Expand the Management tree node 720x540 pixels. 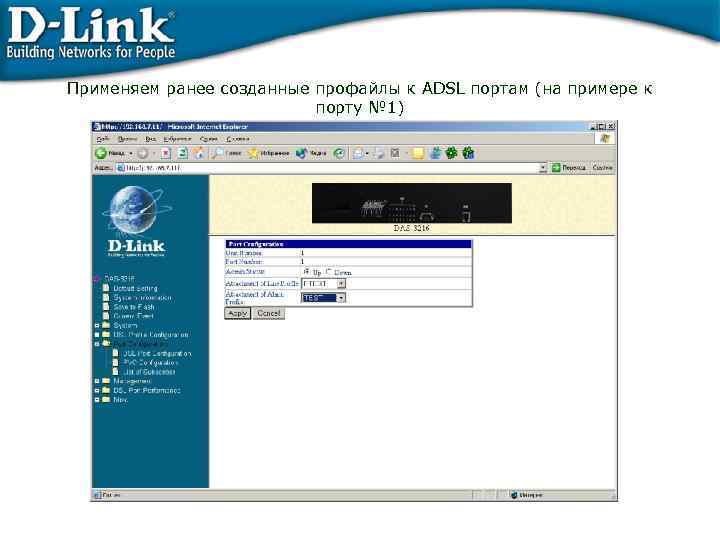point(97,381)
